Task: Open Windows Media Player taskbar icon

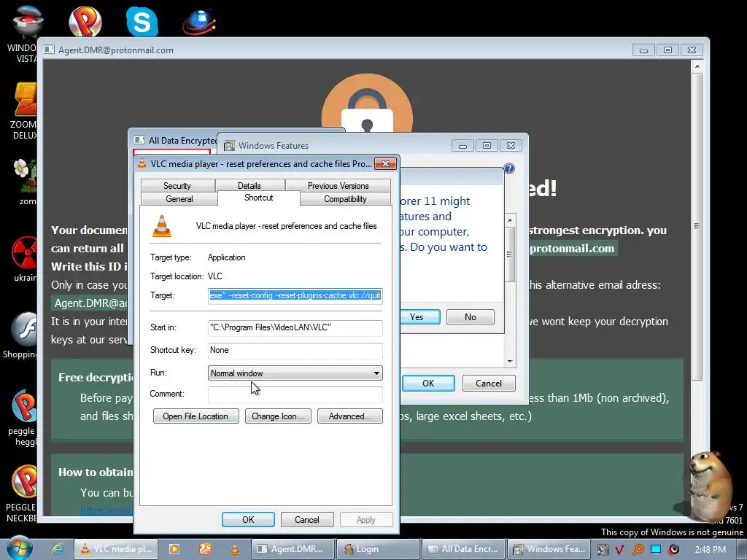Action: click(174, 549)
